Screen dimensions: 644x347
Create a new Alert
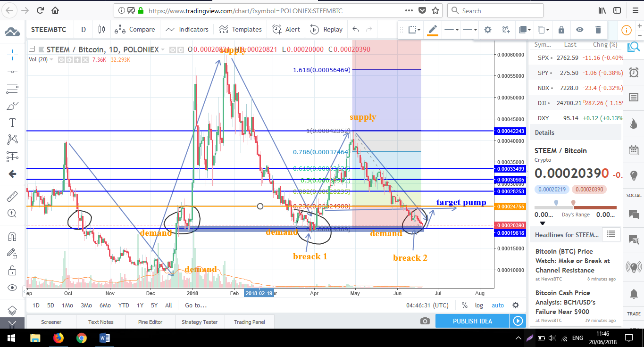coord(286,29)
